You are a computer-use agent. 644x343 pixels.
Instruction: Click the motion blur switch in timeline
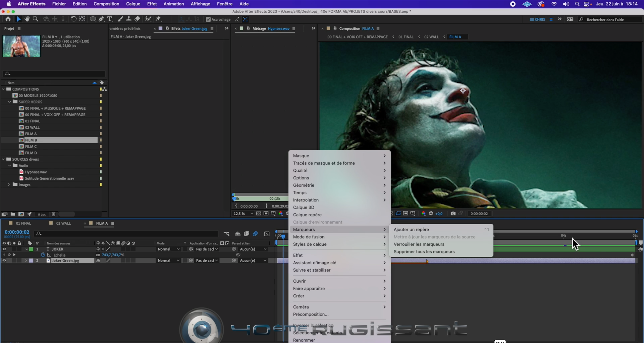255,234
